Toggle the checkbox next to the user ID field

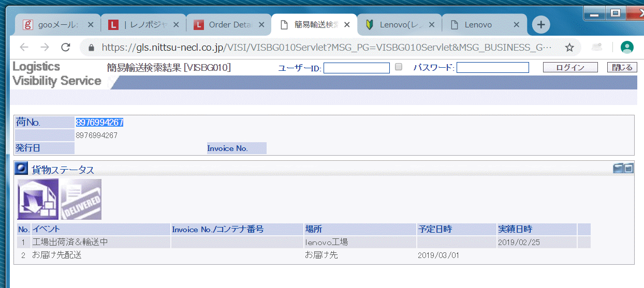(399, 67)
